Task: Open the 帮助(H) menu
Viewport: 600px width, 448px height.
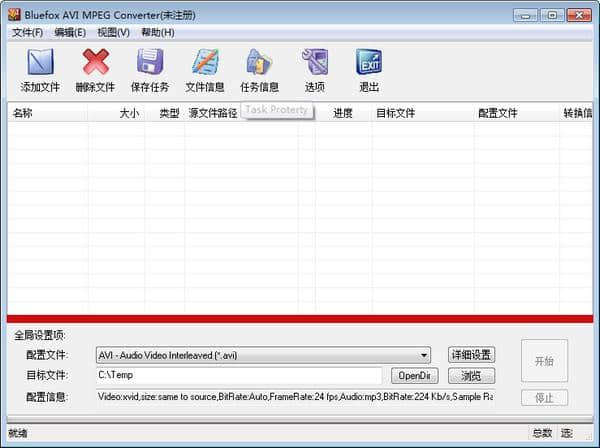Action: pos(158,33)
